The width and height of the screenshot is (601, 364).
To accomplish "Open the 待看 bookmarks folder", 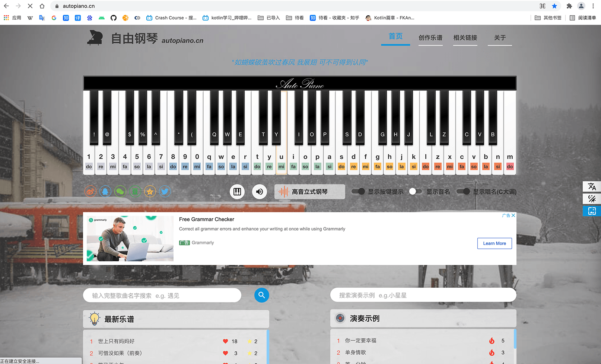I will (x=295, y=17).
